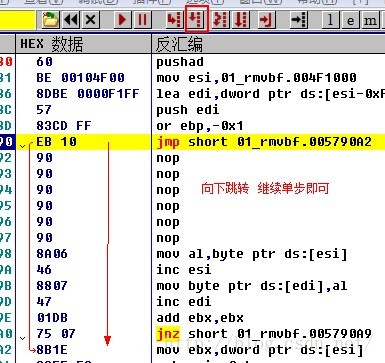Select 'mov ebx,dword ptr ds:[esi]' instruction
The height and width of the screenshot is (363, 385).
[260, 350]
